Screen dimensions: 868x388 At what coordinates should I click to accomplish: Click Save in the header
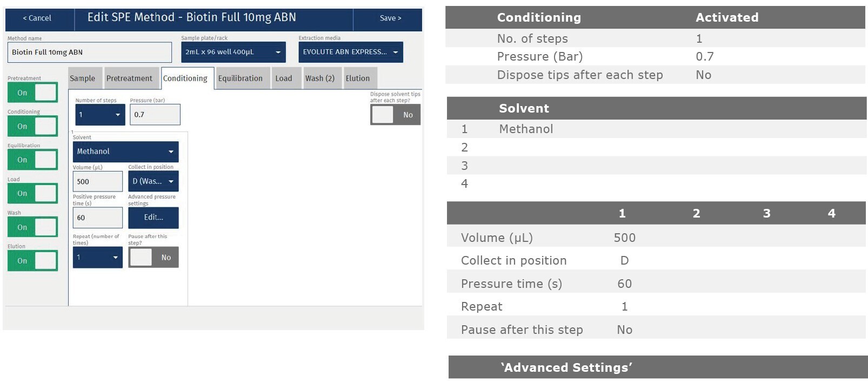point(390,18)
